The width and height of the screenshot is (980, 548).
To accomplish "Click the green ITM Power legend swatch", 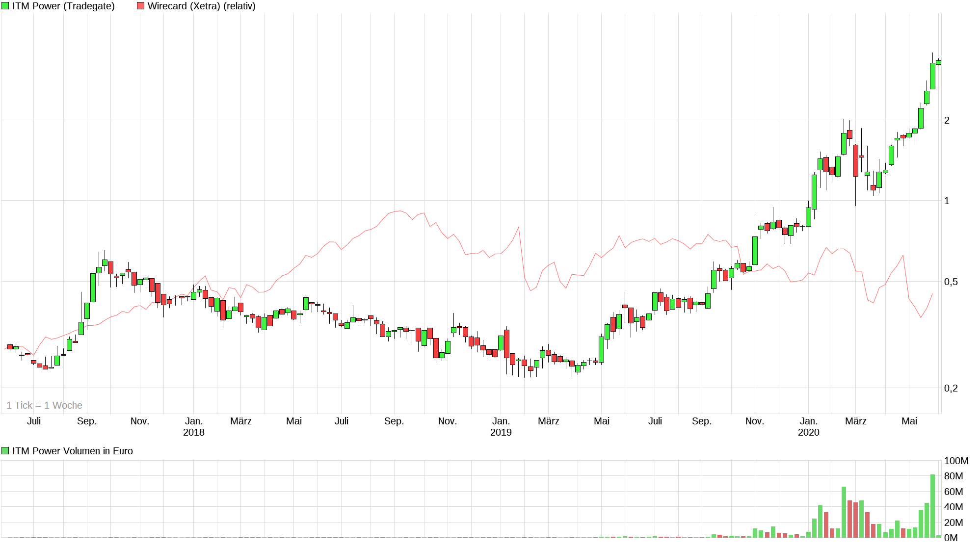I will pos(5,6).
